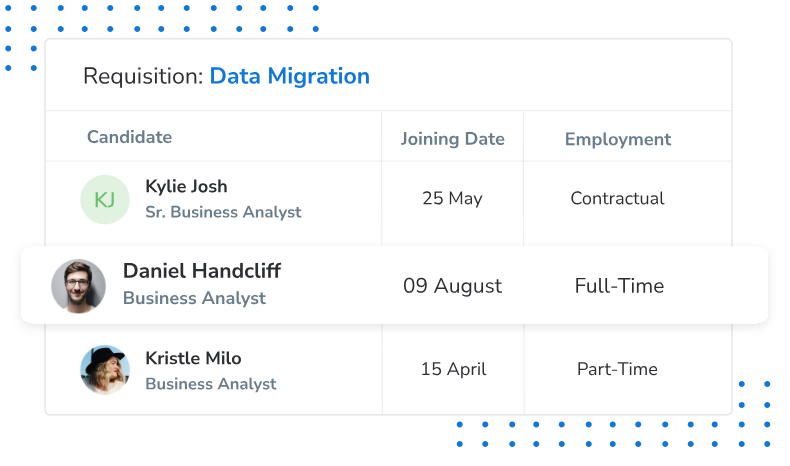Open Daniel Handcliff's profile photo
The width and height of the screenshot is (790, 466).
(x=79, y=286)
